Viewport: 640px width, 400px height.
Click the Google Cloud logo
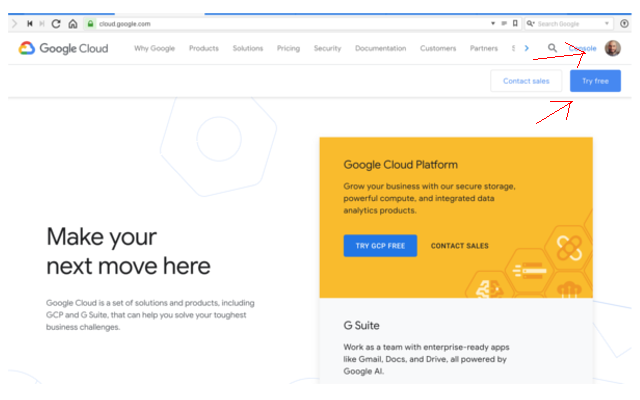(x=63, y=48)
